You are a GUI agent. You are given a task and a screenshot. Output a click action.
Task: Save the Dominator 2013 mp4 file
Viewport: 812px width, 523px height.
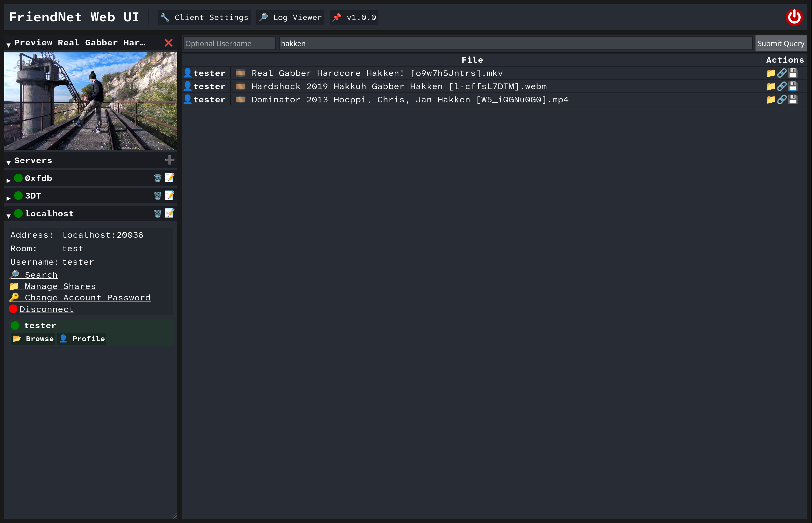point(793,99)
